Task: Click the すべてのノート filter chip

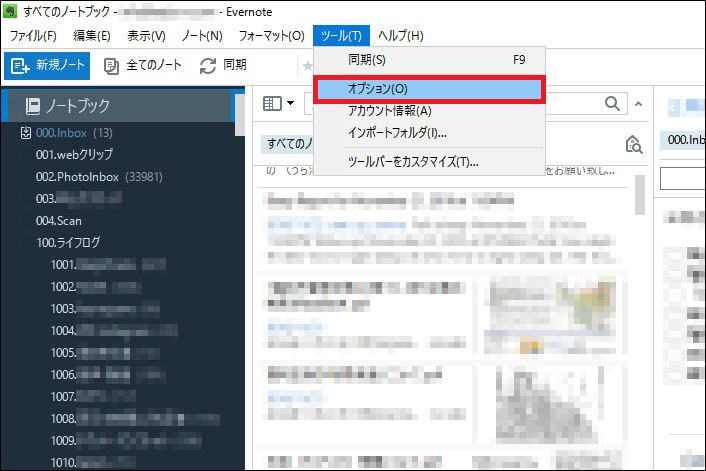Action: (288, 144)
